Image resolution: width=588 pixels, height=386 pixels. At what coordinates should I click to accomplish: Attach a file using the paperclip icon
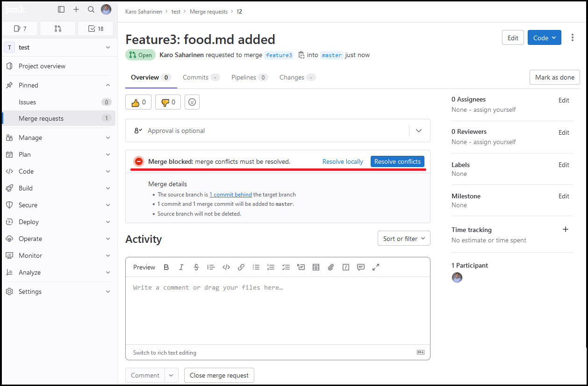point(331,267)
